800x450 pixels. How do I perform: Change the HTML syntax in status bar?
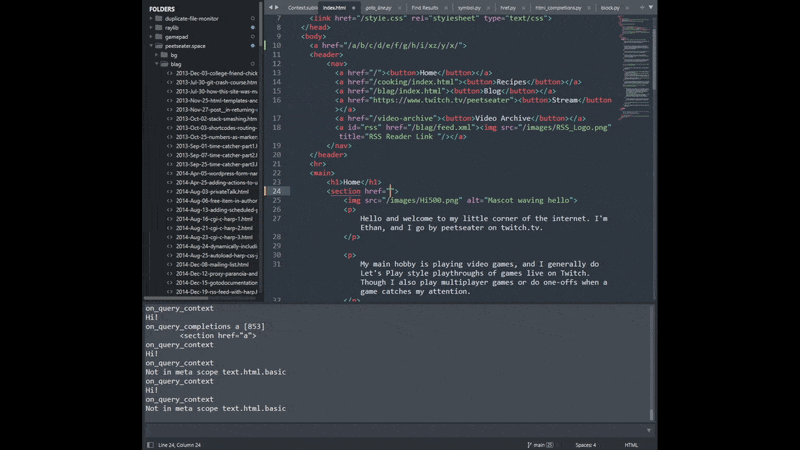631,445
